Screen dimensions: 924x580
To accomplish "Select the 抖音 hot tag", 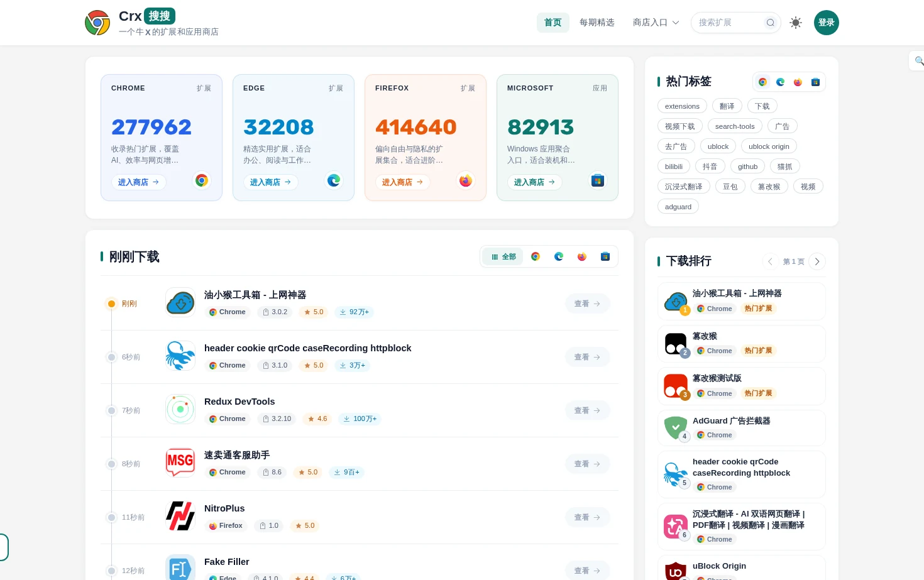I will [x=710, y=167].
